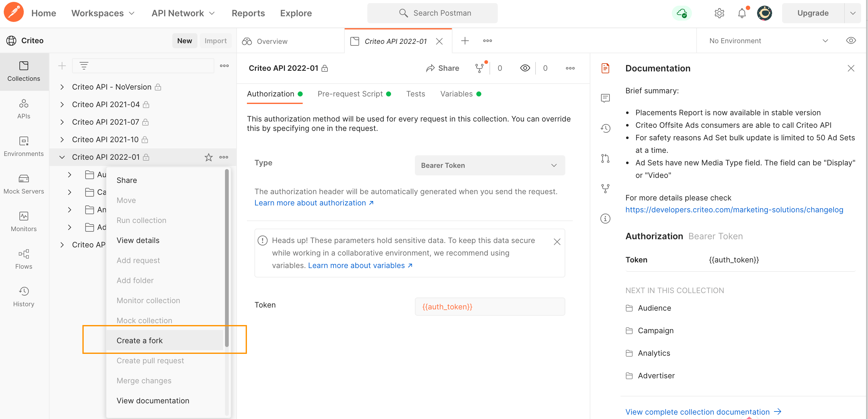Open Learn more about authorization link
The width and height of the screenshot is (868, 419).
[314, 203]
